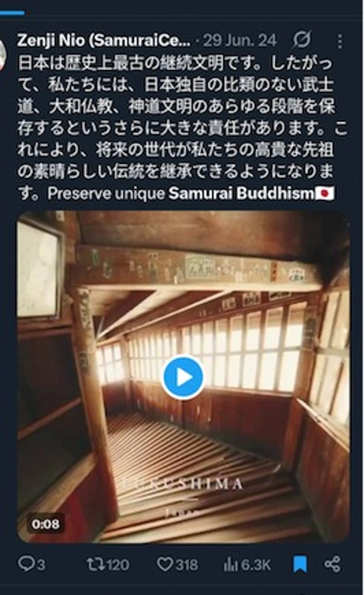Click the reply count number 3
The image size is (364, 595).
click(x=41, y=565)
